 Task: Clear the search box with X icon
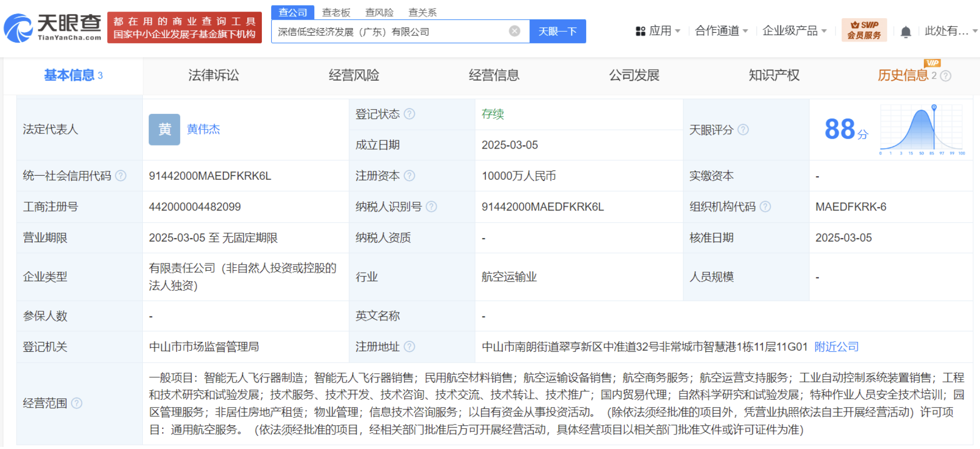coord(514,31)
